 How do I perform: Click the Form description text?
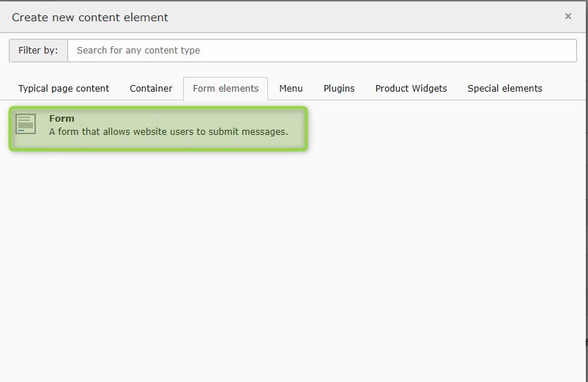168,132
